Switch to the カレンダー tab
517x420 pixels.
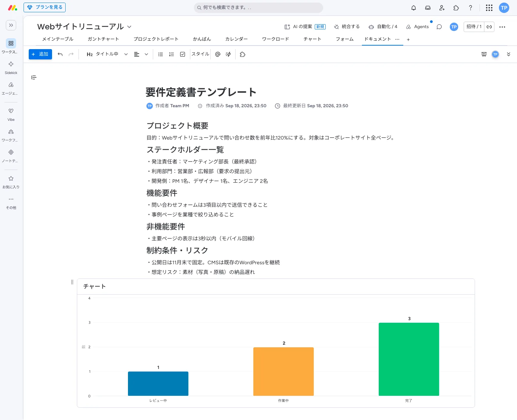click(x=237, y=39)
